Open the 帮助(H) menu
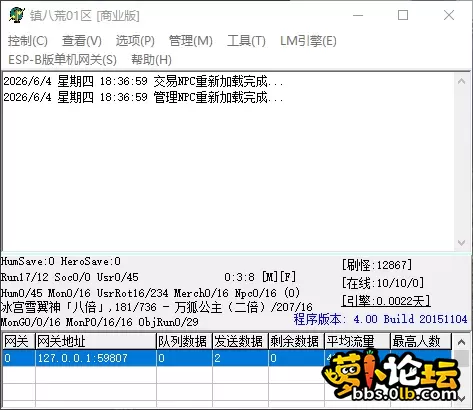Screen dimensions: 473x410 tap(151, 60)
